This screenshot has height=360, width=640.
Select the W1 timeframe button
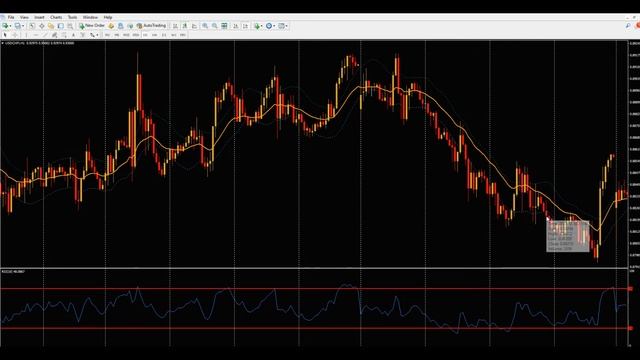click(174, 35)
